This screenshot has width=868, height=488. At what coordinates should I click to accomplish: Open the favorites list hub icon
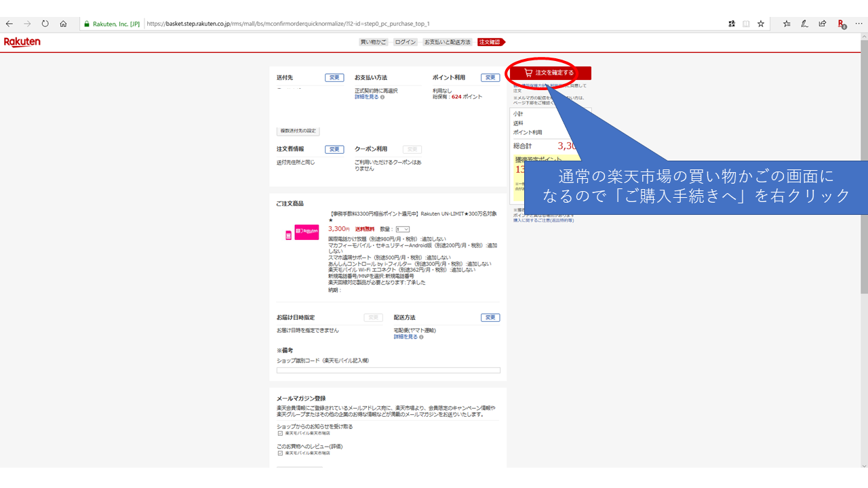(x=787, y=24)
